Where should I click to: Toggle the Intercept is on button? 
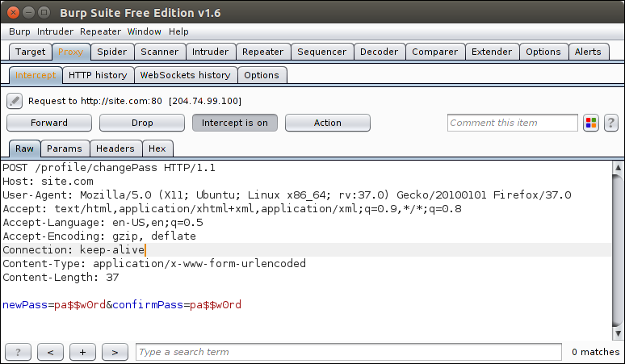tap(235, 123)
